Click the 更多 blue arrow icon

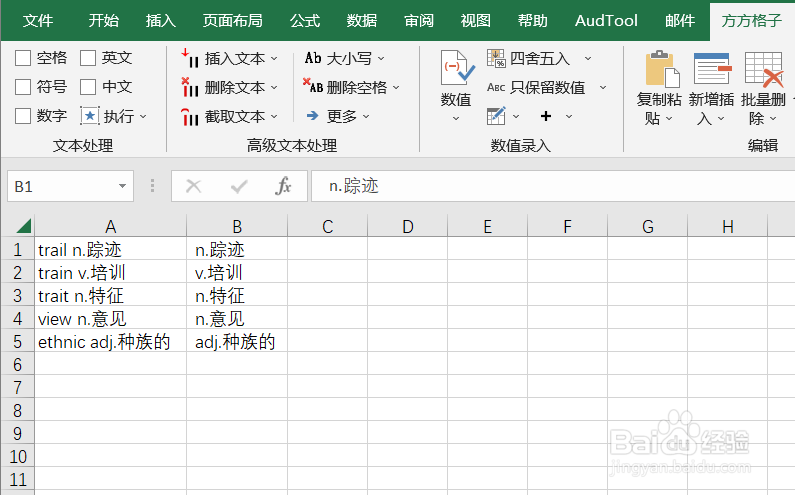[313, 116]
